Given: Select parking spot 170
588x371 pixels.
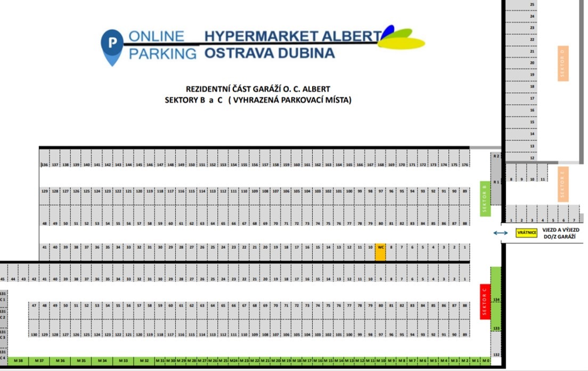Looking at the screenshot, I should coord(402,158).
